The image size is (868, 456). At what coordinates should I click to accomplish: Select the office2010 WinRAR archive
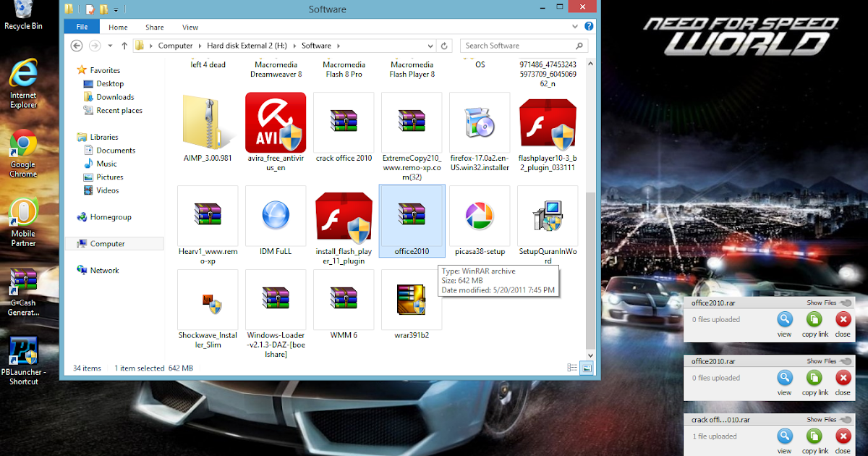(412, 221)
